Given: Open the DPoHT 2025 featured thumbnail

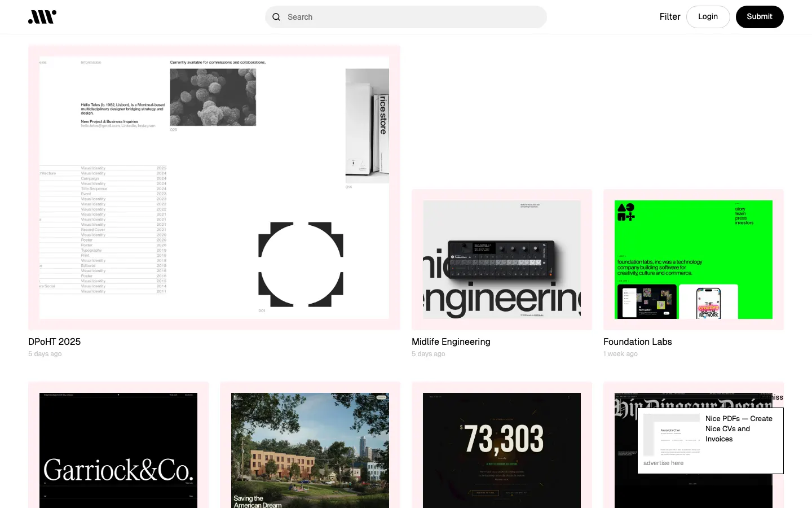Looking at the screenshot, I should point(214,187).
